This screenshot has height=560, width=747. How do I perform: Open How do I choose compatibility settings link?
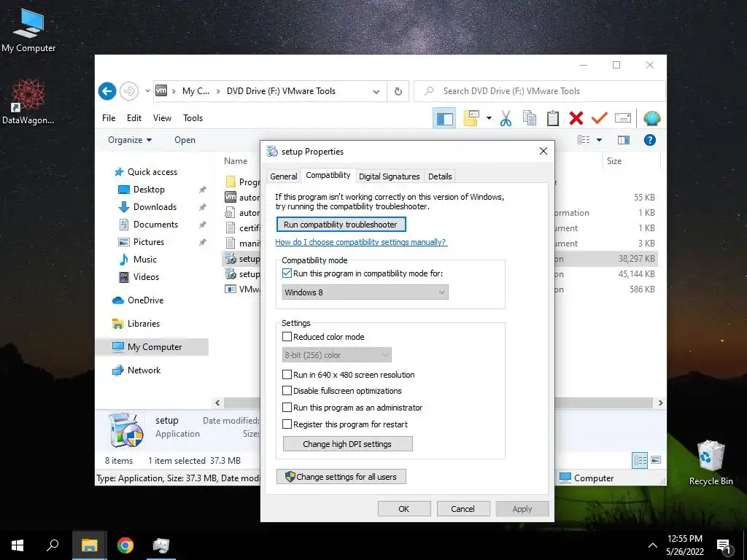click(x=361, y=242)
